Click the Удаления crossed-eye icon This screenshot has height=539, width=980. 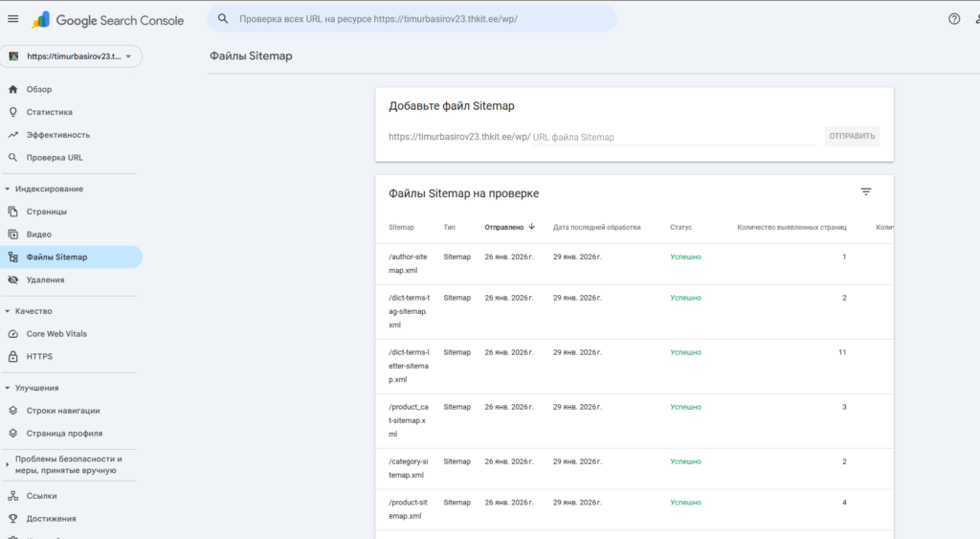tap(12, 280)
